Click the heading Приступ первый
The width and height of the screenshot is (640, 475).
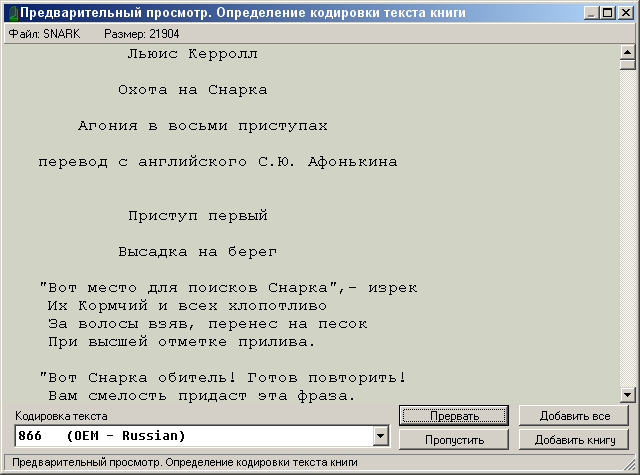pyautogui.click(x=198, y=216)
